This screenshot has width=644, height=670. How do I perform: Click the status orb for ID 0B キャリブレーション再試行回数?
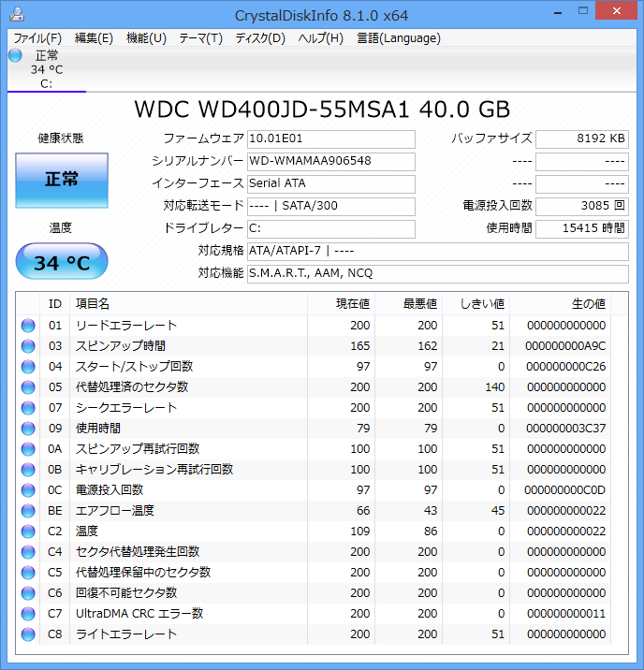pos(28,470)
